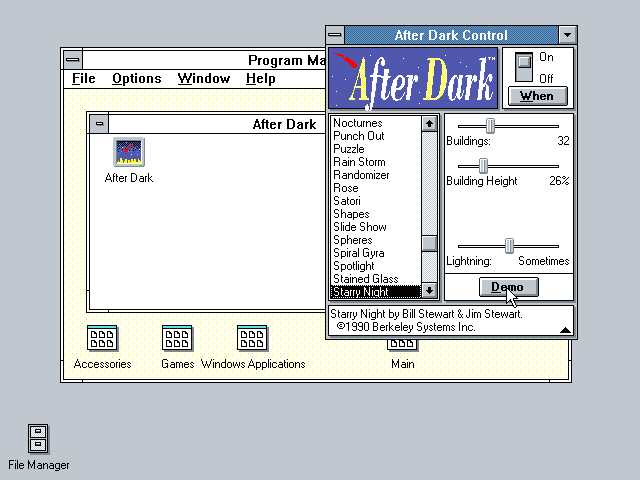
Task: Click the When button
Action: (x=537, y=96)
